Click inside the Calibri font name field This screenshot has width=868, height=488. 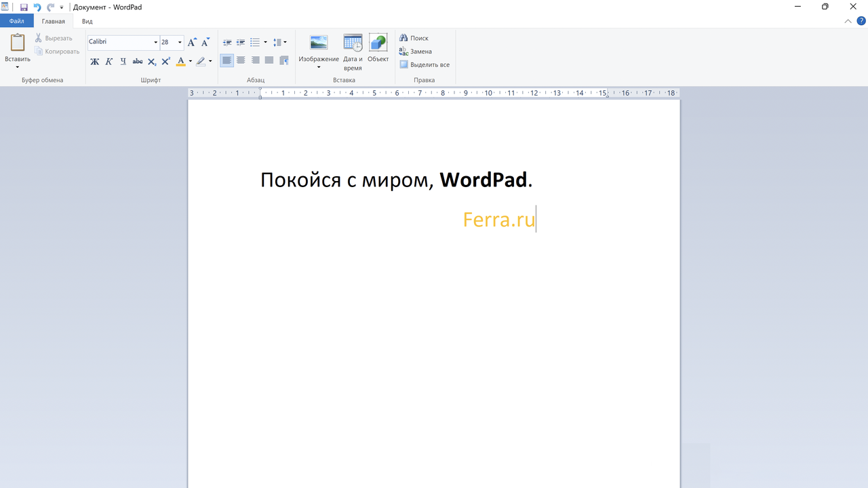coord(119,42)
